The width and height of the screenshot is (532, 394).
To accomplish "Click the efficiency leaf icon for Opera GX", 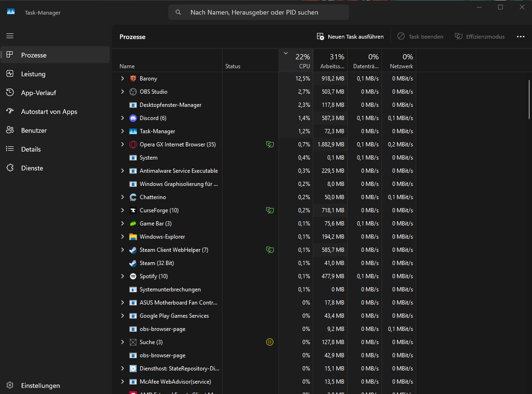I will (x=270, y=145).
